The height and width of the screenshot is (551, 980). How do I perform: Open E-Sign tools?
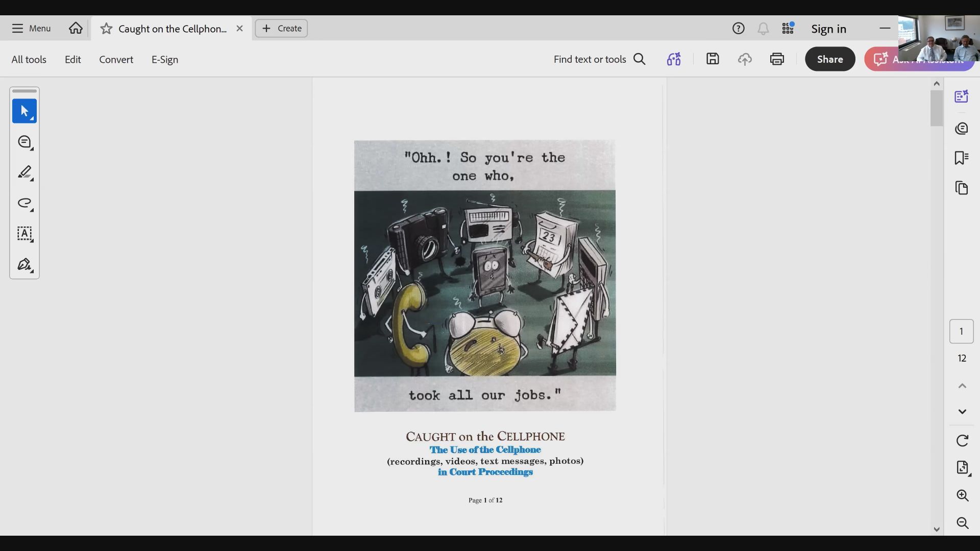click(165, 60)
